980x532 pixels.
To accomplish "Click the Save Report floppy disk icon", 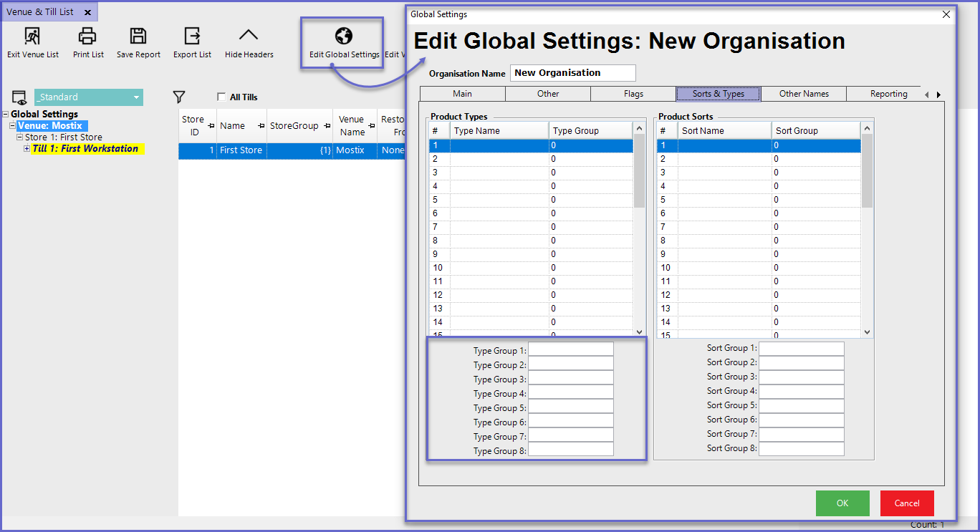I will [138, 37].
